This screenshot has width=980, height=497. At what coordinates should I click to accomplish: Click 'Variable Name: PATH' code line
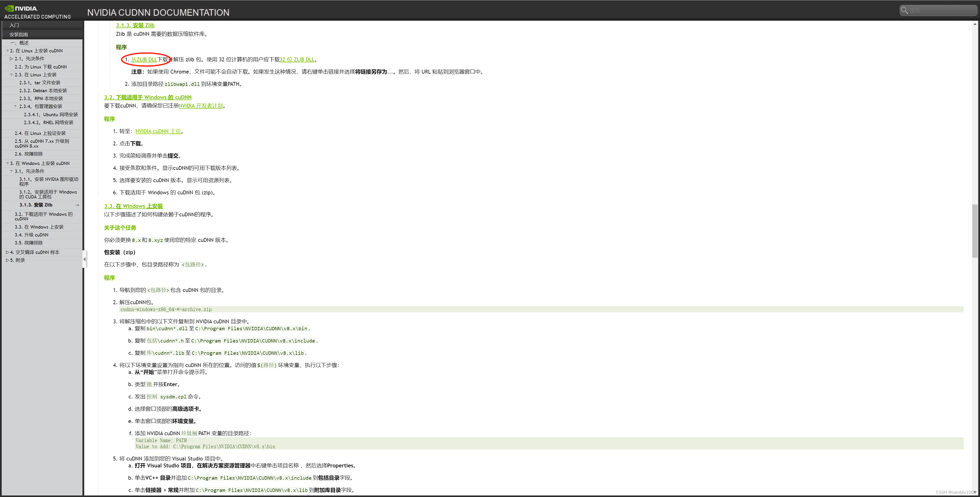click(161, 441)
